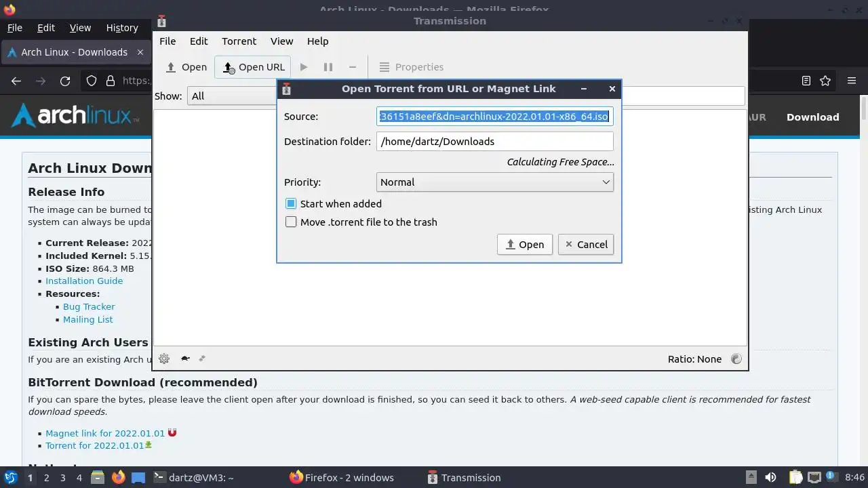
Task: Expand the Priority Normal dropdown
Action: tap(495, 182)
